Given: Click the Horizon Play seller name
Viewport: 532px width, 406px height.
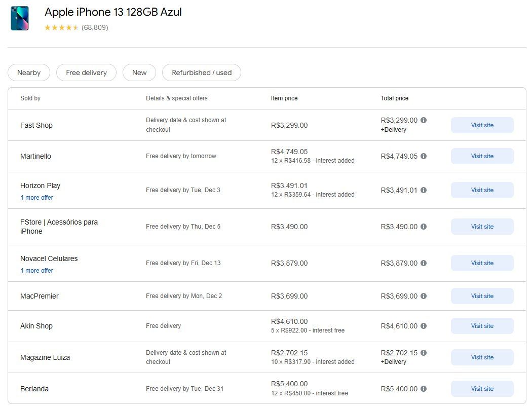Looking at the screenshot, I should pyautogui.click(x=40, y=186).
